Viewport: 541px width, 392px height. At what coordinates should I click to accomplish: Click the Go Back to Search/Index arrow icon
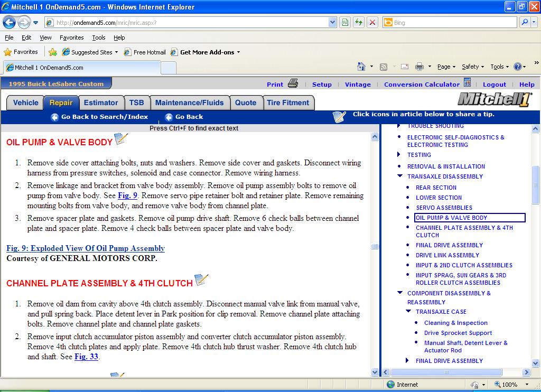tap(54, 117)
